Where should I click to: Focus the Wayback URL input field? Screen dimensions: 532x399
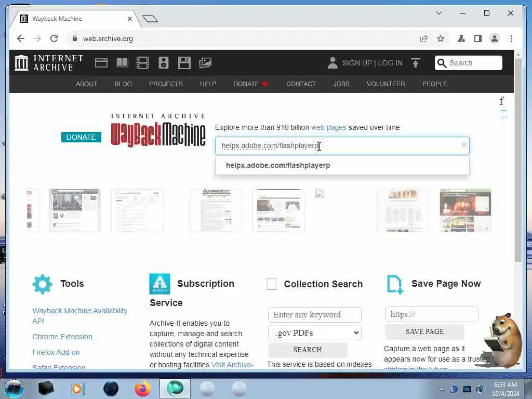(342, 145)
